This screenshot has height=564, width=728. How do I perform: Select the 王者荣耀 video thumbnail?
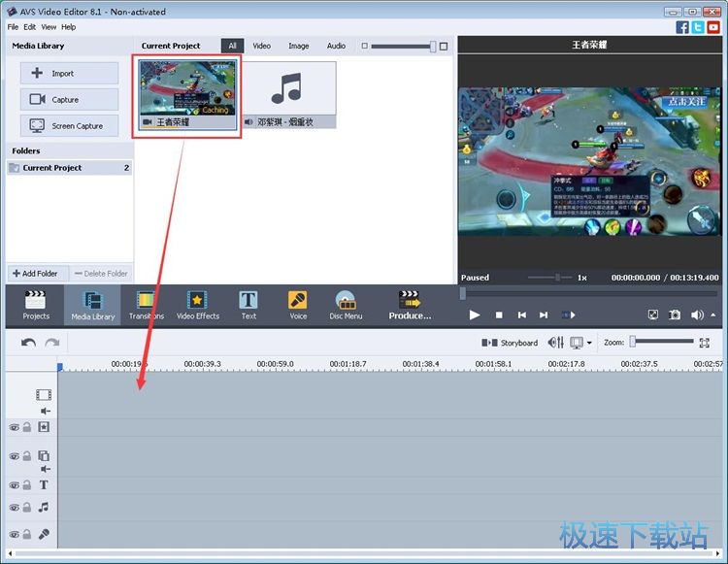187,95
